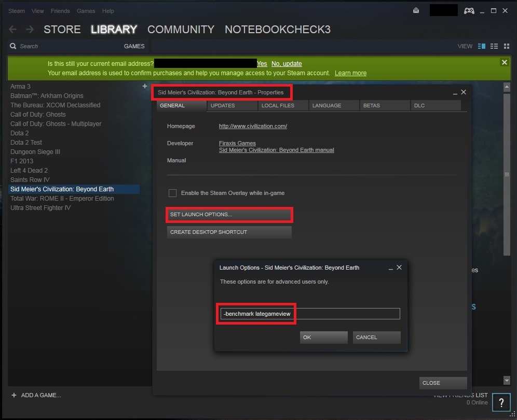517x420 pixels.
Task: Click CREATE DESKTOP SHORTCUT button
Action: (229, 232)
